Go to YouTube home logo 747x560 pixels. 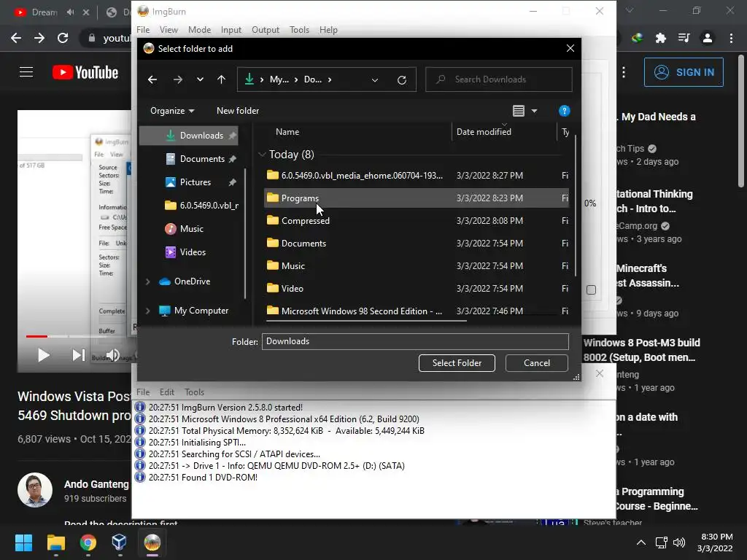(x=85, y=72)
